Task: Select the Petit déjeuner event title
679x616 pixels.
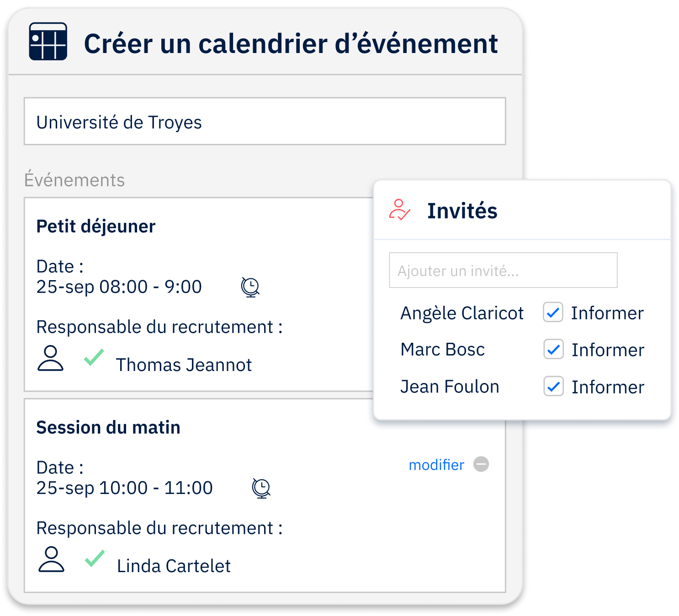Action: click(x=96, y=226)
